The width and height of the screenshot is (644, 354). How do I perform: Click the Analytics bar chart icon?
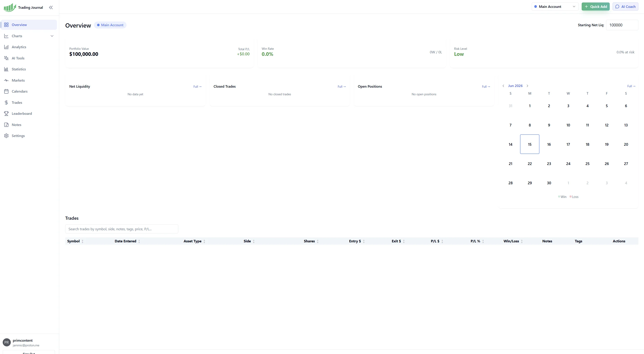(7, 47)
